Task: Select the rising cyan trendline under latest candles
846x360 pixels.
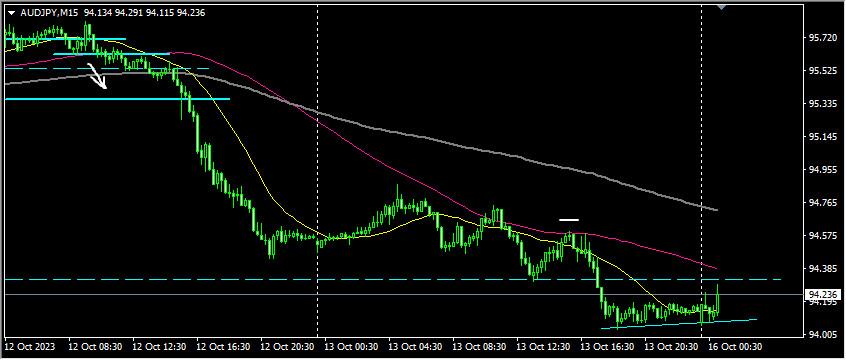Action: (679, 324)
